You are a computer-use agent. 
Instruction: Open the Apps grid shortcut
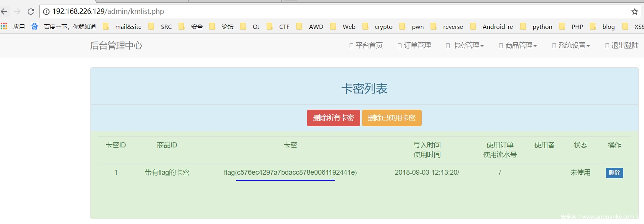click(4, 26)
